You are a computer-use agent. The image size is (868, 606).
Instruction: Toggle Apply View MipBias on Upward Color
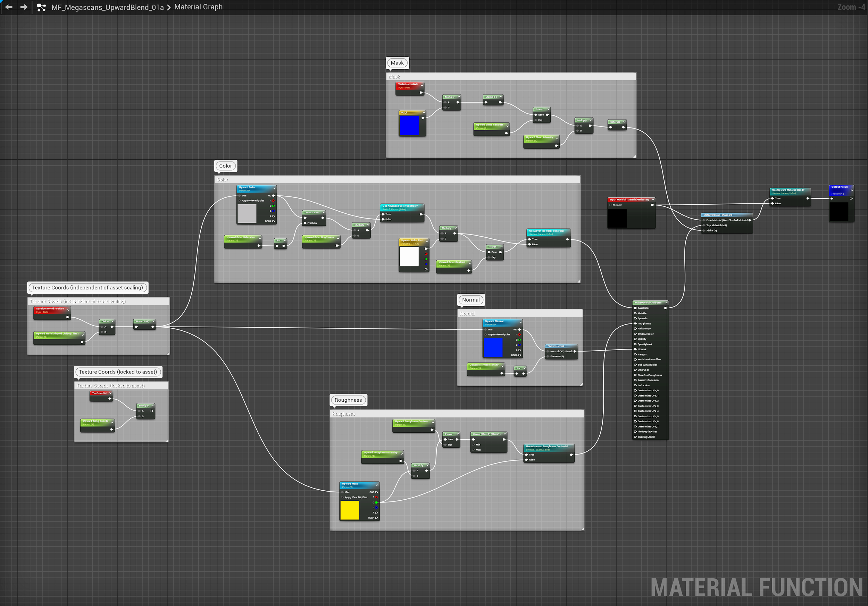pyautogui.click(x=240, y=201)
